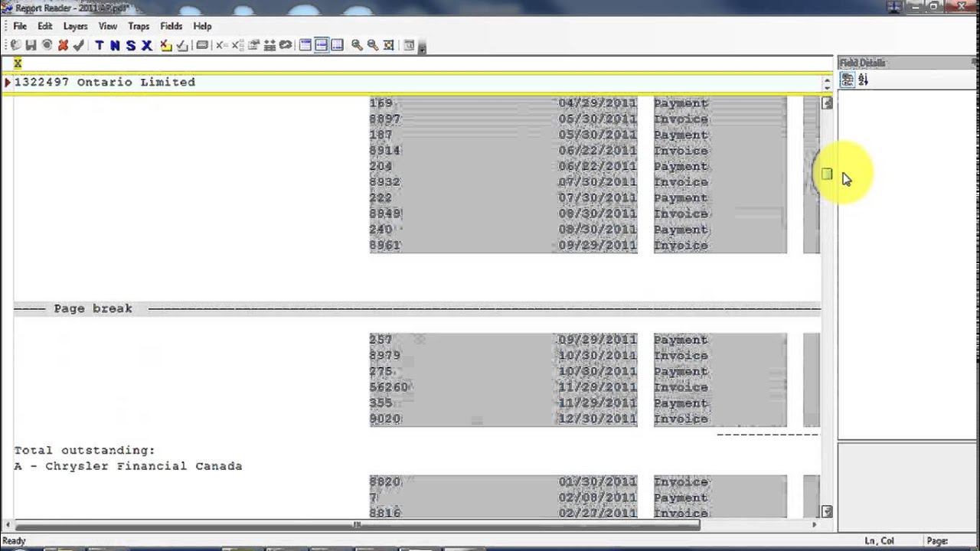Click number 56260 in report
The height and width of the screenshot is (551, 980).
[388, 387]
